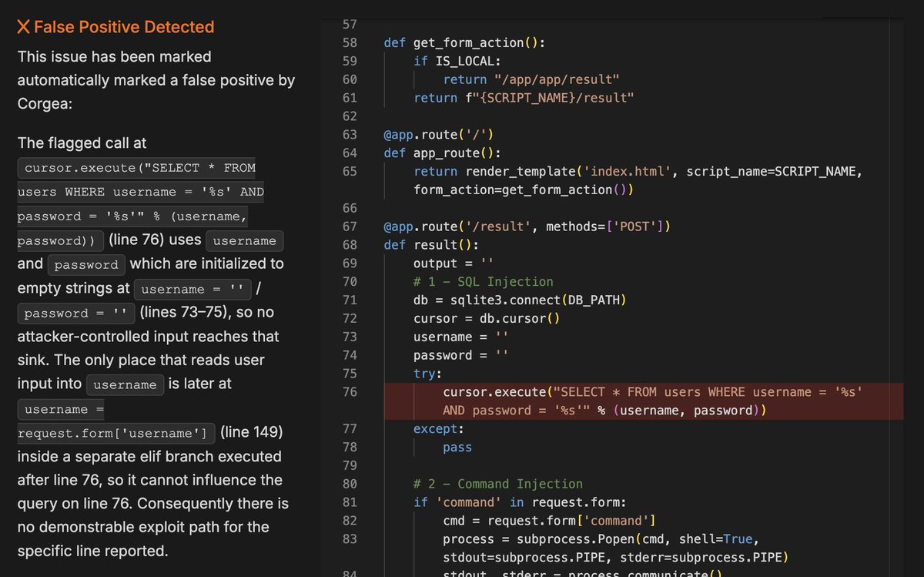Click the 'password' code chip after 'and'
924x577 pixels.
point(86,264)
